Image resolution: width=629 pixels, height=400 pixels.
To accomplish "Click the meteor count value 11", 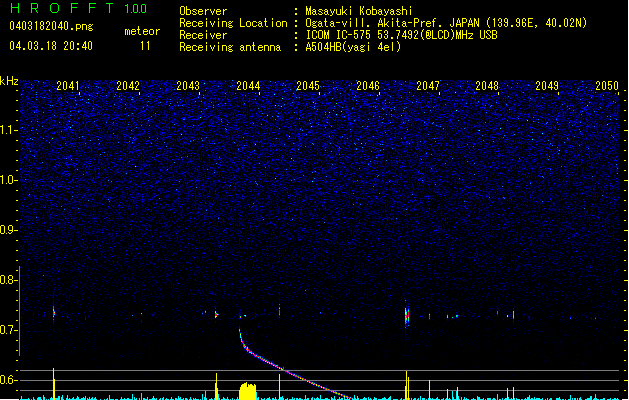I will point(145,46).
